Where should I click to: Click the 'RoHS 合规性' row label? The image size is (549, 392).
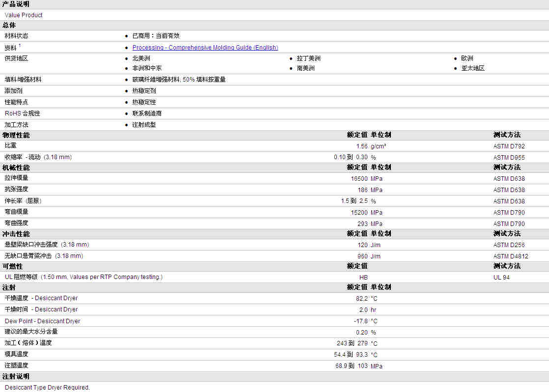coord(23,113)
